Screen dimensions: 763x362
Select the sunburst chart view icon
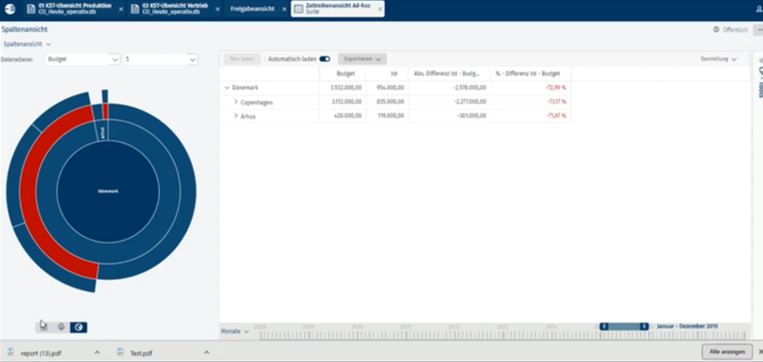point(78,327)
